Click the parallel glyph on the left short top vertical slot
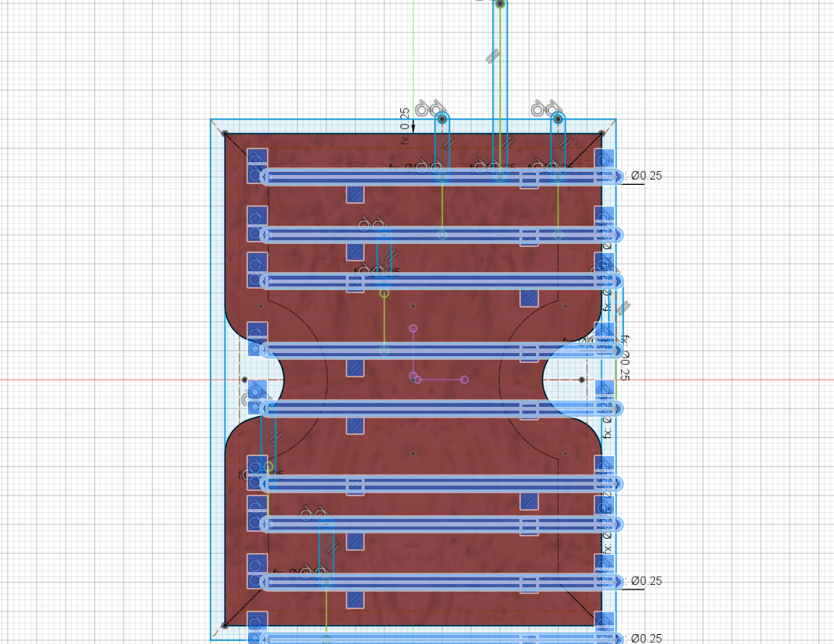The width and height of the screenshot is (834, 644). 449,142
